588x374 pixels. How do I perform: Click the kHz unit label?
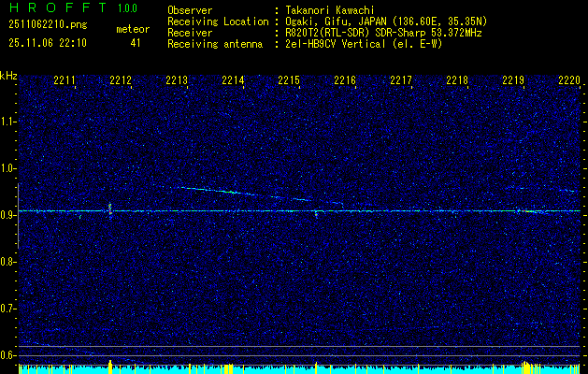8,75
